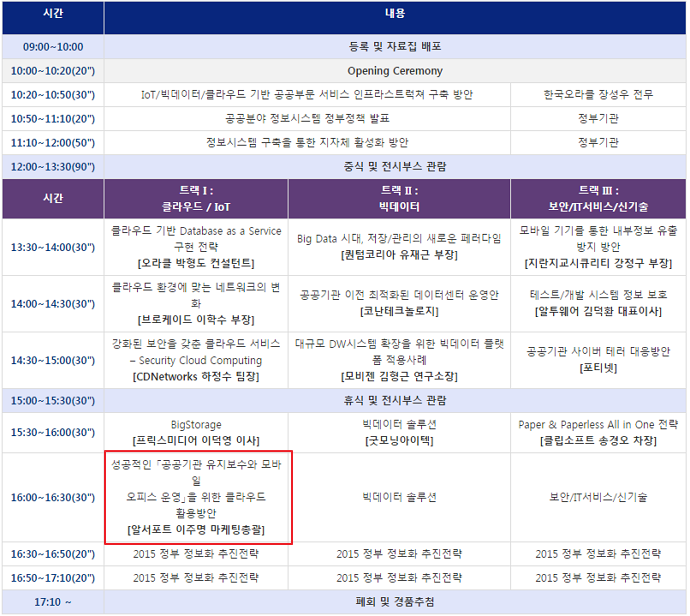Select the 14:00~14:30(30") time cell

pyautogui.click(x=53, y=304)
